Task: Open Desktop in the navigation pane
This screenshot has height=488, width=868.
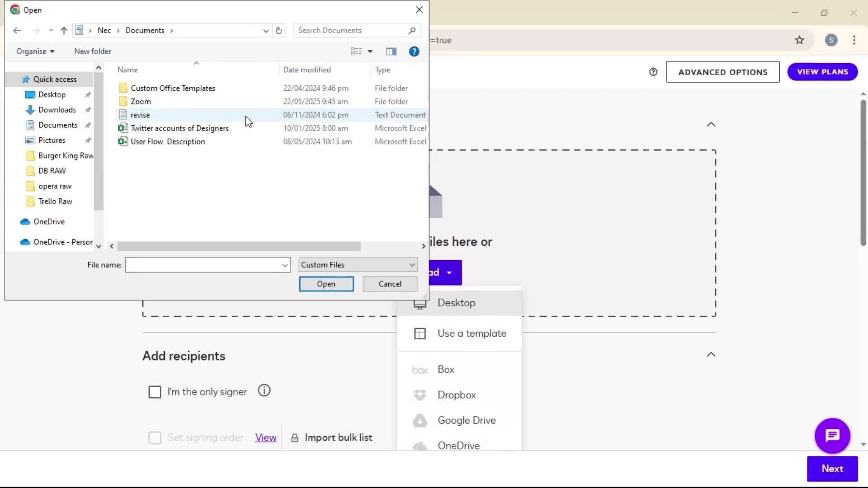Action: pos(52,94)
